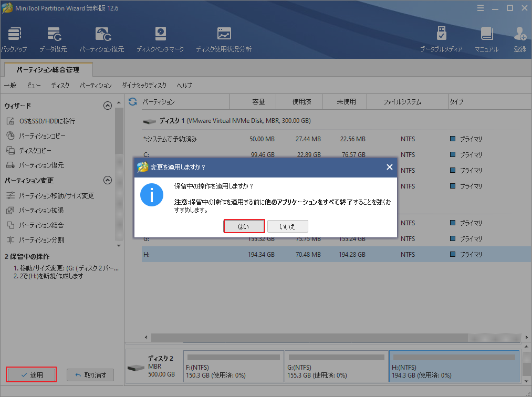Open ディスクベンチマーク tool
Screen dimensions: 532x397
tap(160, 37)
